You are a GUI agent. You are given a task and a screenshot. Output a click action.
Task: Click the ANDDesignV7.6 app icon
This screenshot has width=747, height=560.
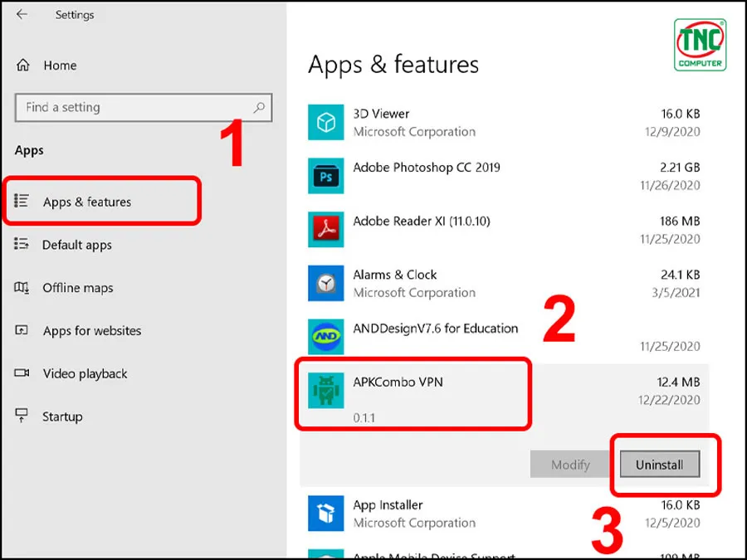326,337
